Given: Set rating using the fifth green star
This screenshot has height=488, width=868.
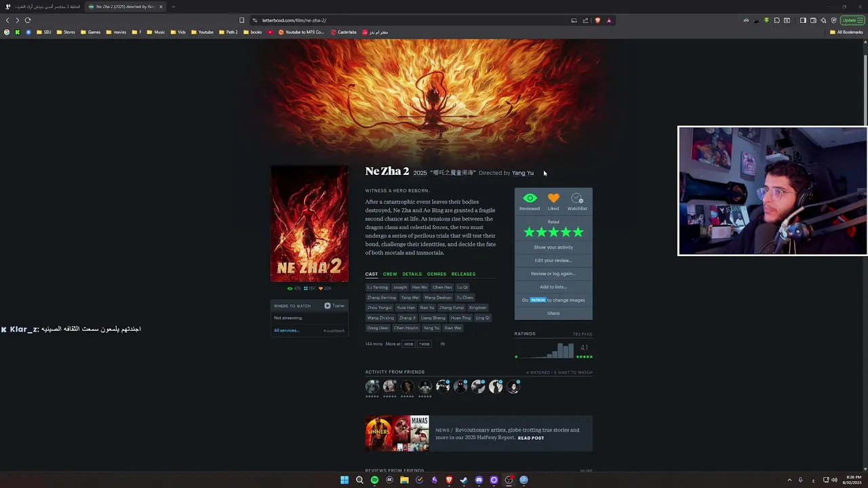Looking at the screenshot, I should [578, 232].
